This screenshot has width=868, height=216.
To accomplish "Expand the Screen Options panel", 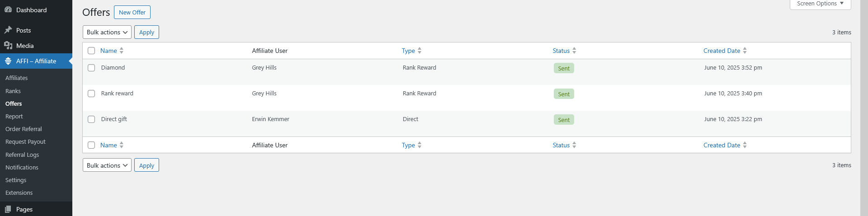I will pyautogui.click(x=820, y=4).
